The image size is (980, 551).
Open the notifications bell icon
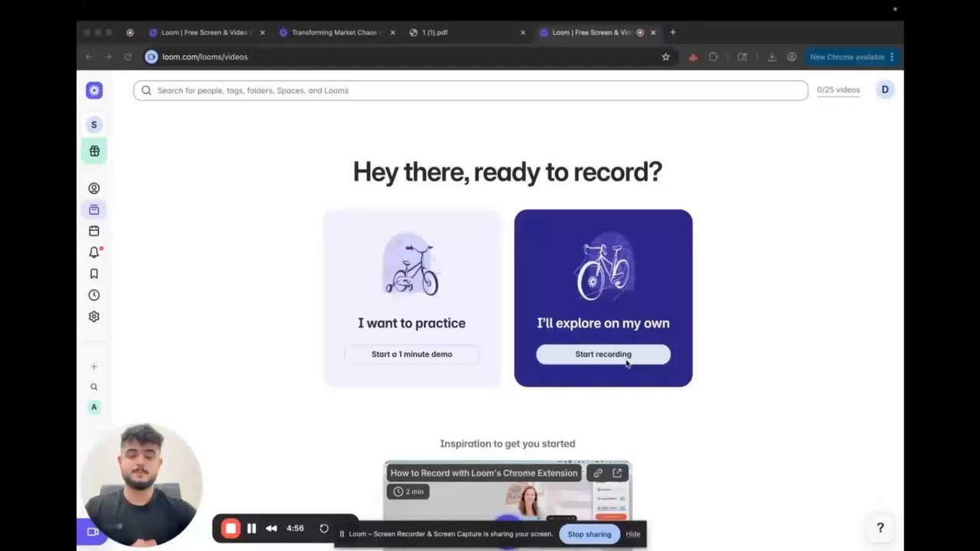point(94,253)
